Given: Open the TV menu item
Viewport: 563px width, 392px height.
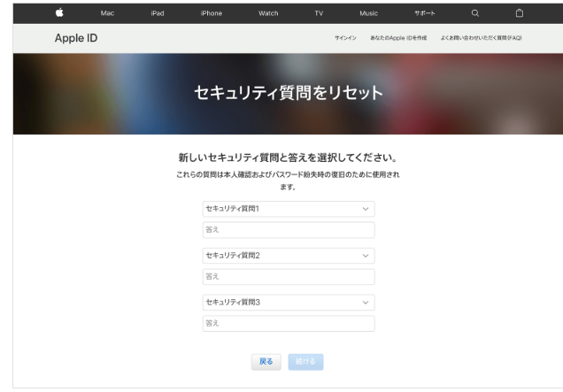Looking at the screenshot, I should (x=319, y=13).
